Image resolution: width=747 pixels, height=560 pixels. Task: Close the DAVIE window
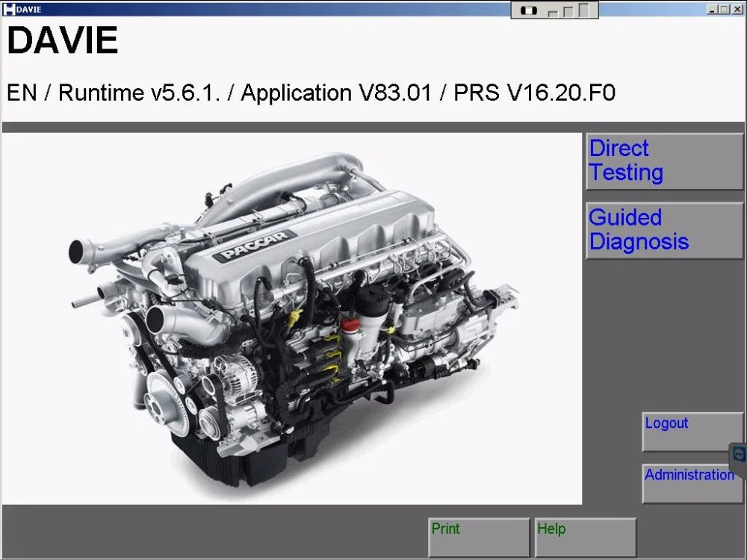point(736,9)
